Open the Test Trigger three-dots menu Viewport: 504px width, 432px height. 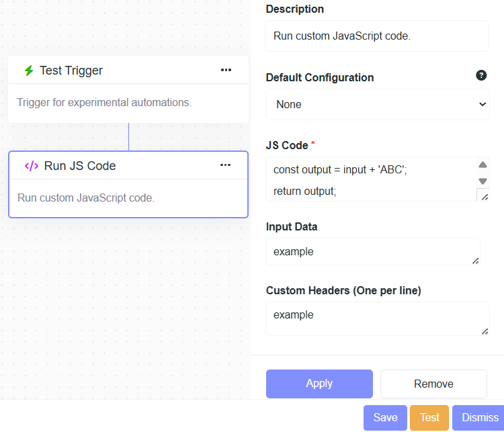tap(226, 70)
